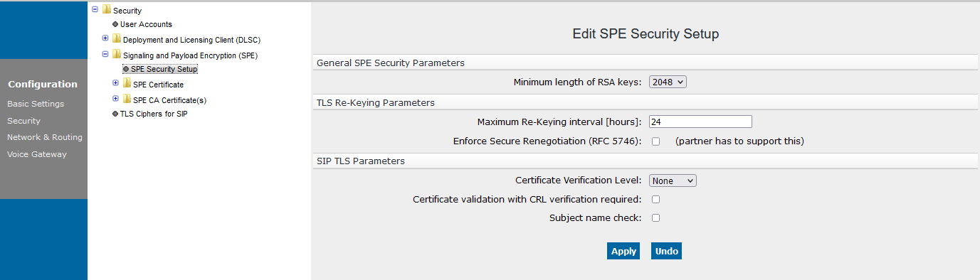Open User Accounts in the tree
The width and height of the screenshot is (980, 280).
(x=146, y=24)
